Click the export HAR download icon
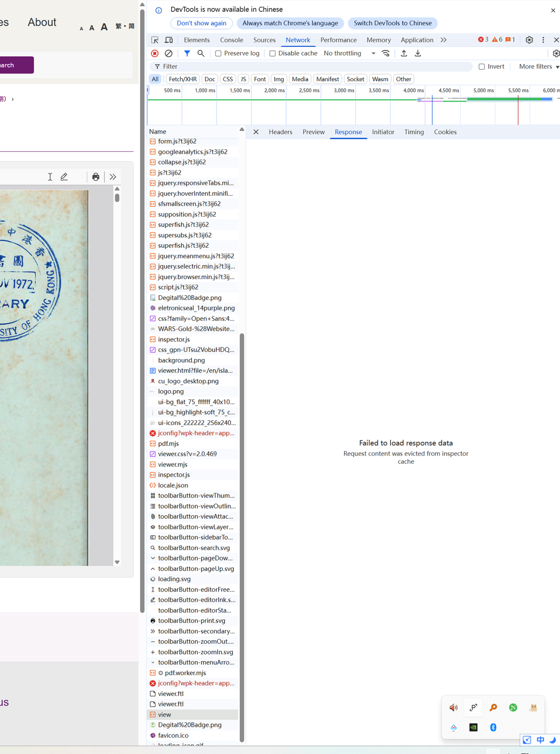 click(418, 53)
